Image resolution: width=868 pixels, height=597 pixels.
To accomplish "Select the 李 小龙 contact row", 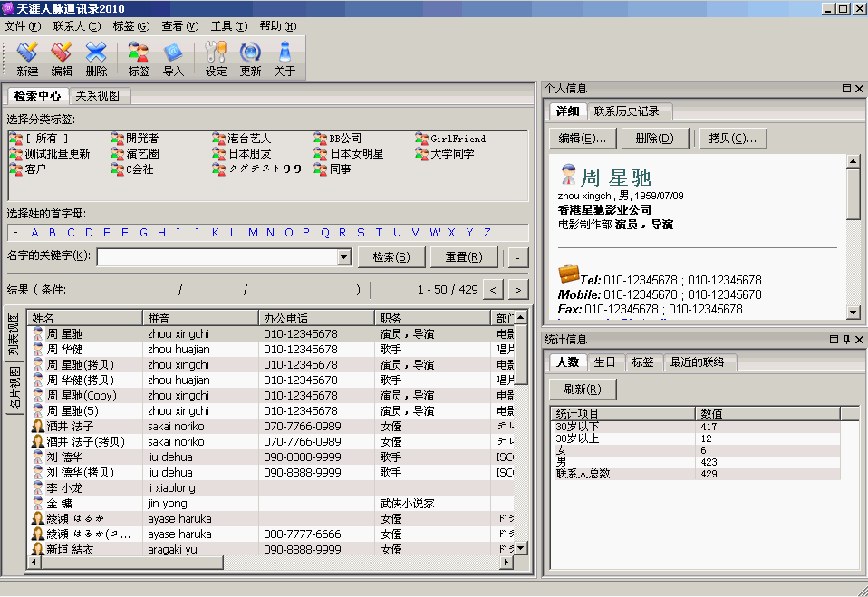I will (x=271, y=488).
